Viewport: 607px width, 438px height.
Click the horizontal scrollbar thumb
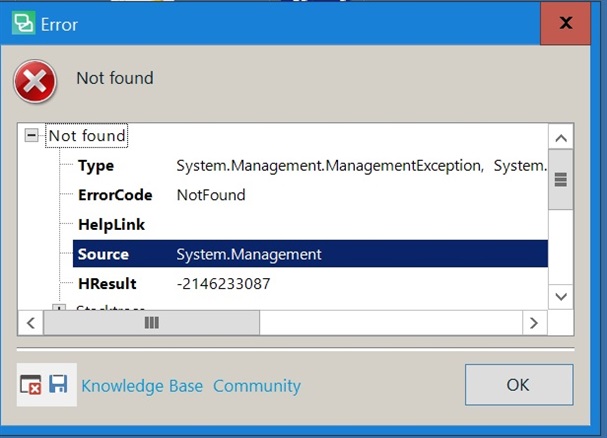tap(151, 323)
